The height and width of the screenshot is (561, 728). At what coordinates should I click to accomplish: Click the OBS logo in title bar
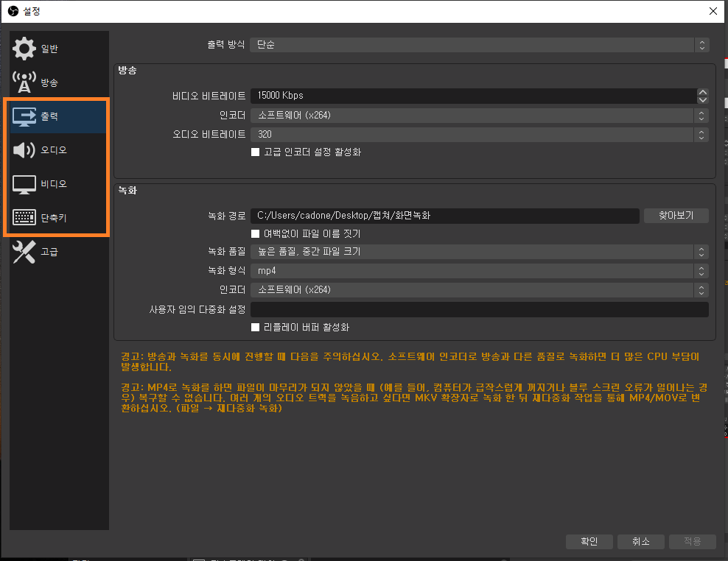(x=13, y=10)
